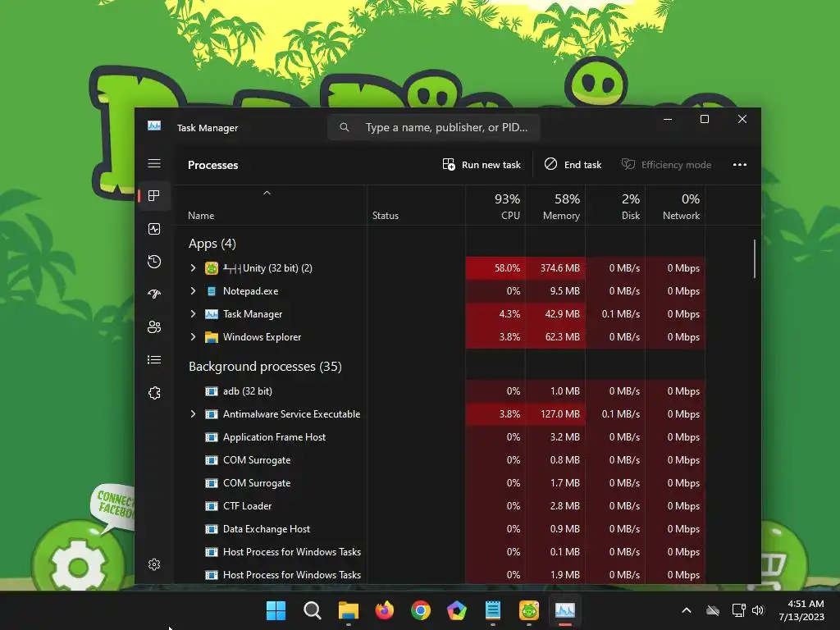
Task: Open the Performance sidebar icon
Action: coord(154,230)
